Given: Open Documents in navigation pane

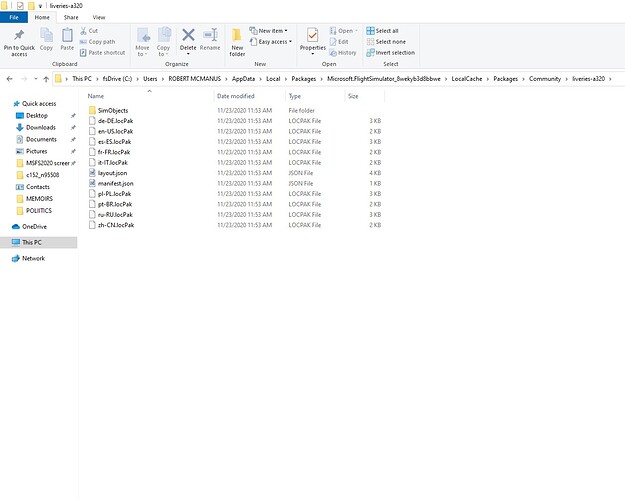Looking at the screenshot, I should tap(41, 140).
